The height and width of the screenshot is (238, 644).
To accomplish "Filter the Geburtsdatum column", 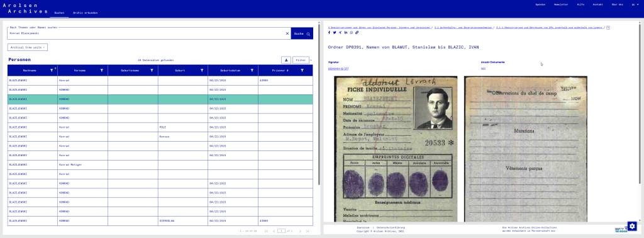I will coord(252,71).
